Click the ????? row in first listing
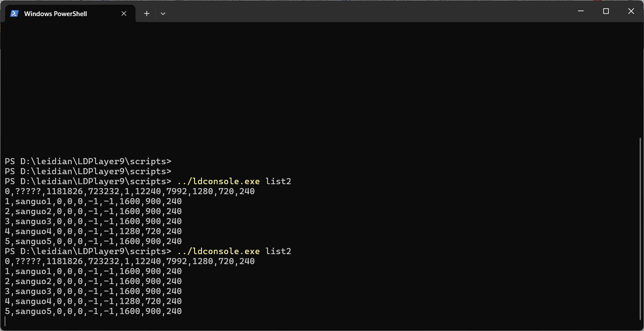 tap(129, 192)
